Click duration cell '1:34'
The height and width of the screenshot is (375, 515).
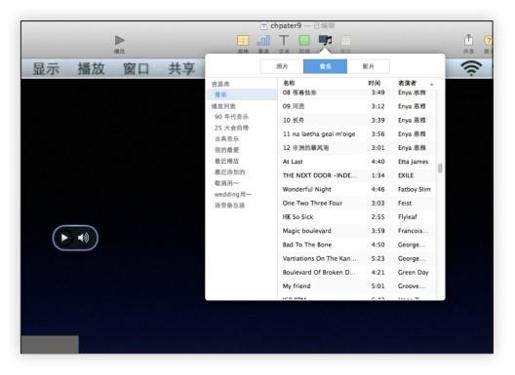[378, 175]
